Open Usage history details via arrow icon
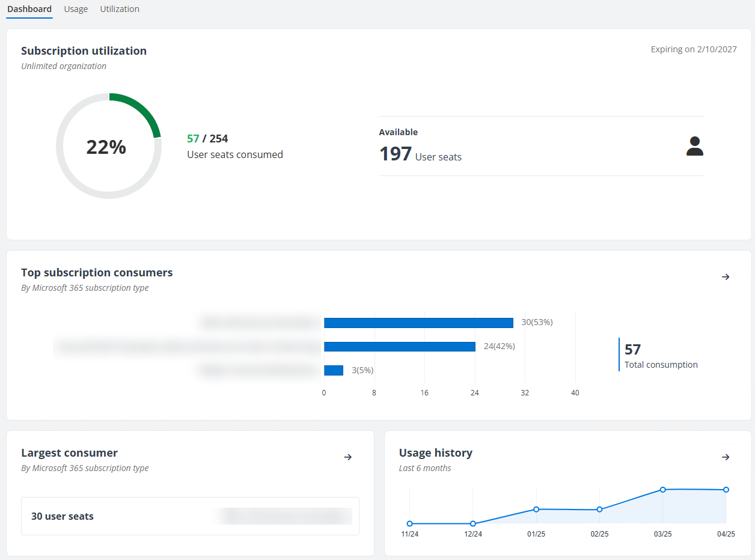This screenshot has width=755, height=560. click(x=726, y=457)
